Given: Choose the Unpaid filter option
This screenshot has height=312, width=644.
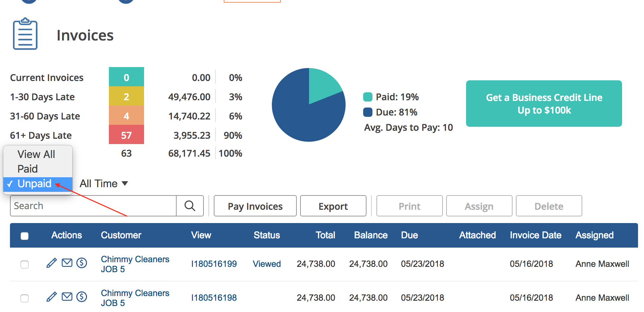Looking at the screenshot, I should pyautogui.click(x=35, y=184).
